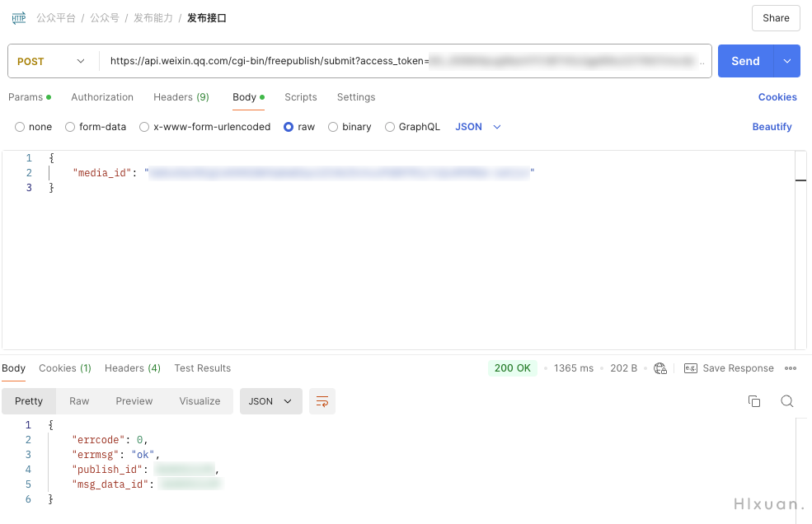
Task: Click the network globe lock icon
Action: pos(660,368)
